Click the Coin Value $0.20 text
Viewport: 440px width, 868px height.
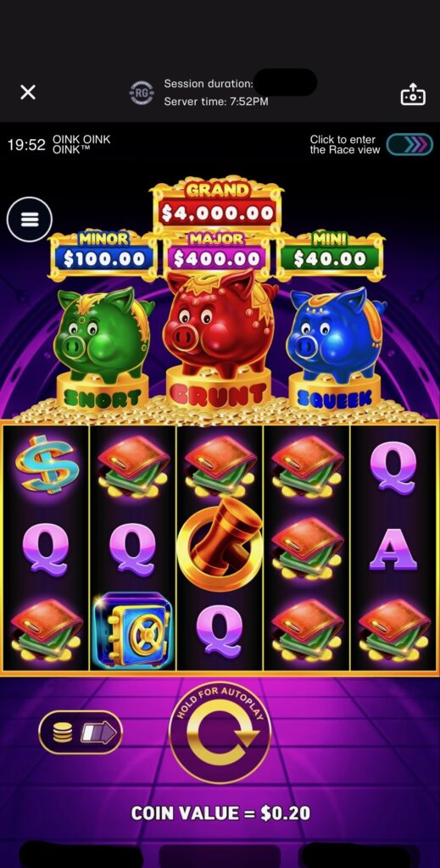coord(220,813)
